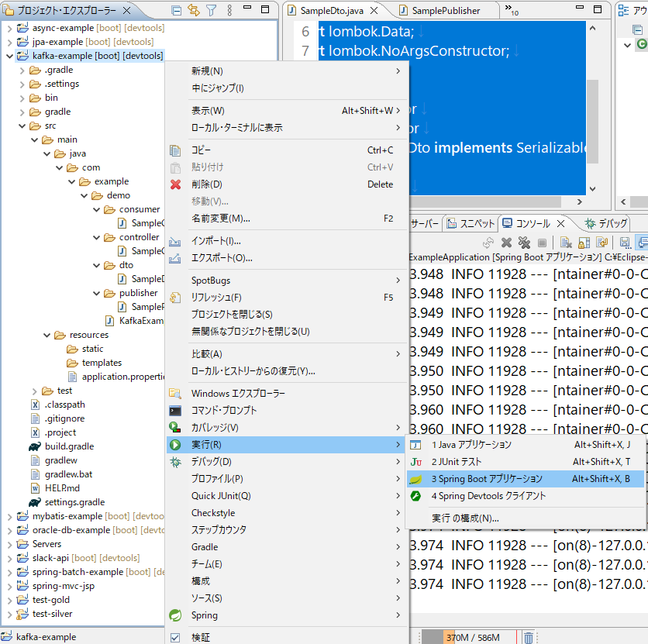Toggle link Project Explorer with editor
Image resolution: width=648 pixels, height=644 pixels.
click(x=195, y=10)
